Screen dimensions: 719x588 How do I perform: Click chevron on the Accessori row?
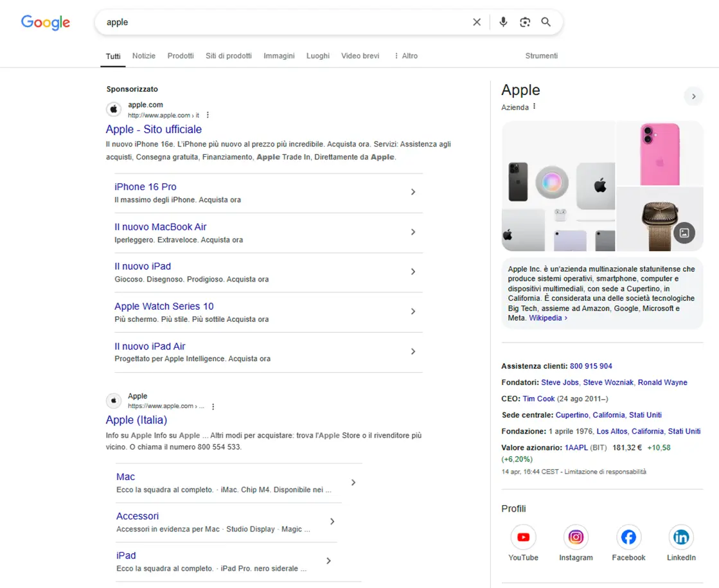tap(332, 522)
